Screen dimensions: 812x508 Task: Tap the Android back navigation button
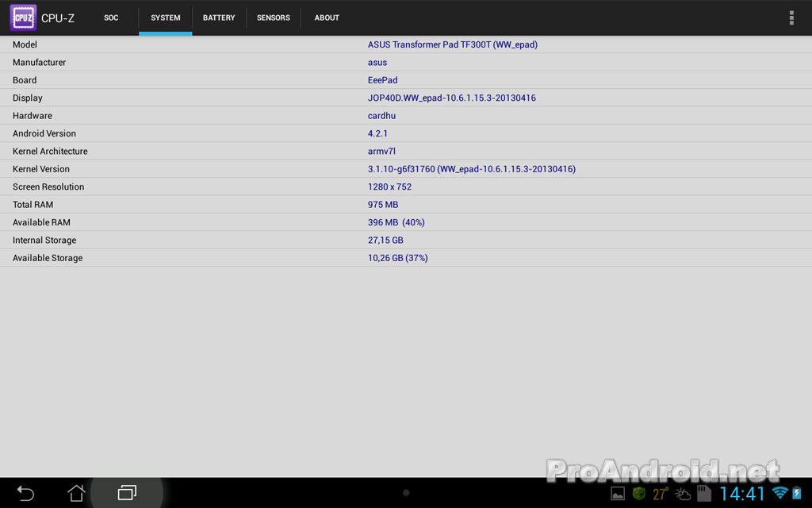(25, 493)
